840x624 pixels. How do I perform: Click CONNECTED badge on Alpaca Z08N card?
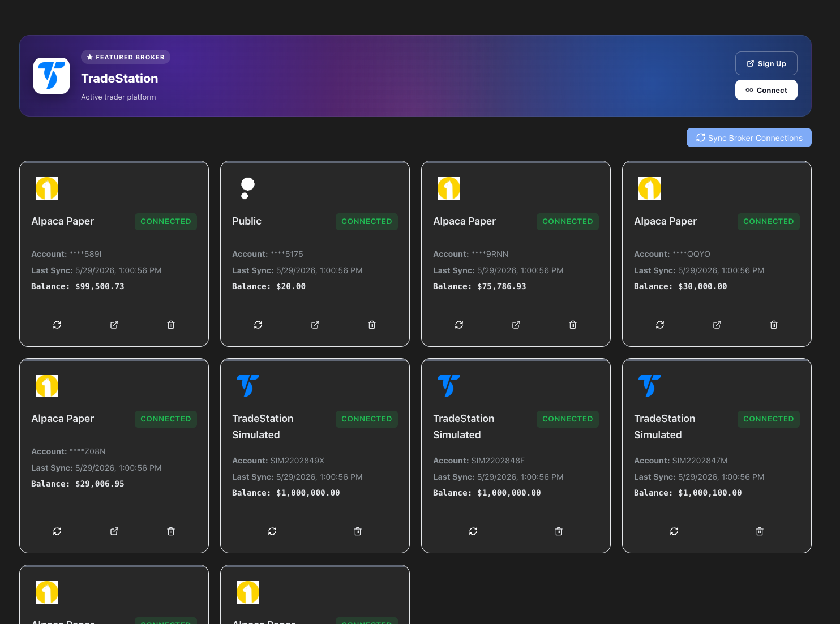[166, 419]
